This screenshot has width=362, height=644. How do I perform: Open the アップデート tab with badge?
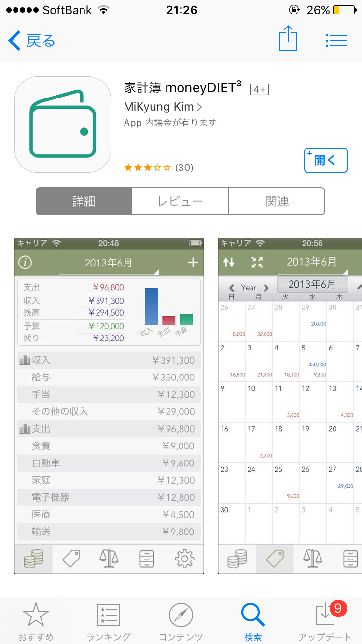point(325,622)
